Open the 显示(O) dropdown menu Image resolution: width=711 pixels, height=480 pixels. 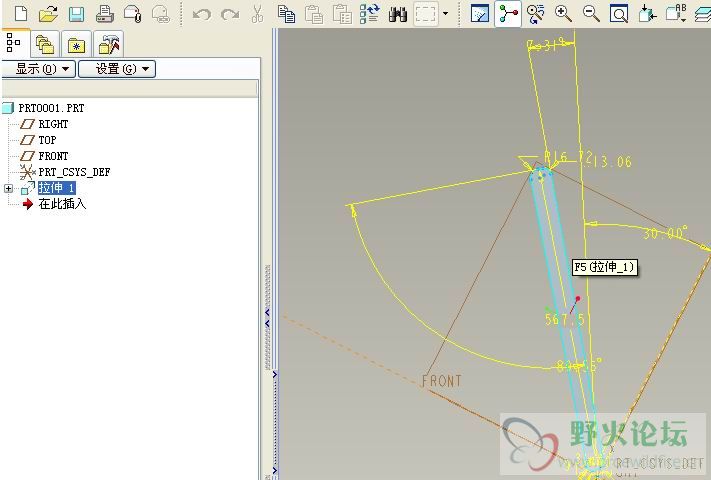pyautogui.click(x=39, y=69)
